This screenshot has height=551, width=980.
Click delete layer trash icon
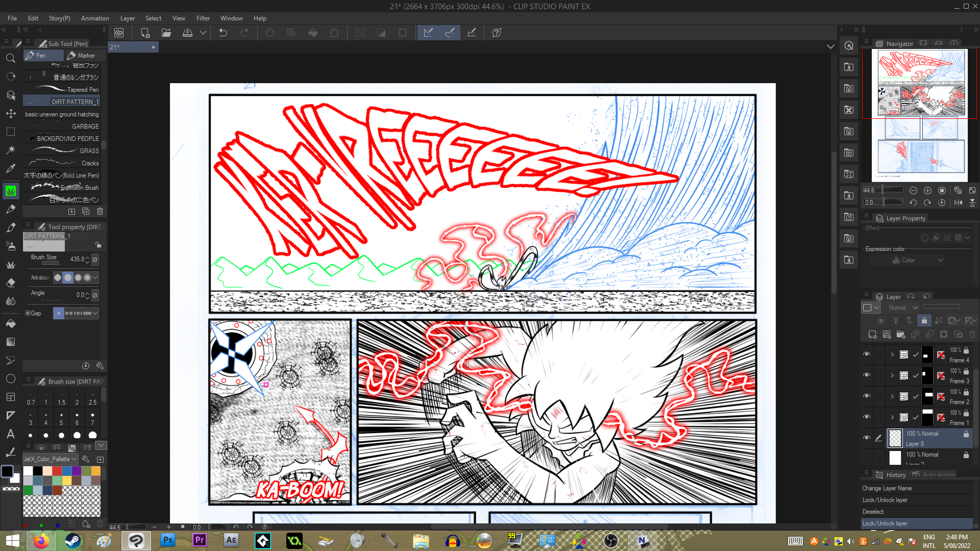(x=972, y=335)
